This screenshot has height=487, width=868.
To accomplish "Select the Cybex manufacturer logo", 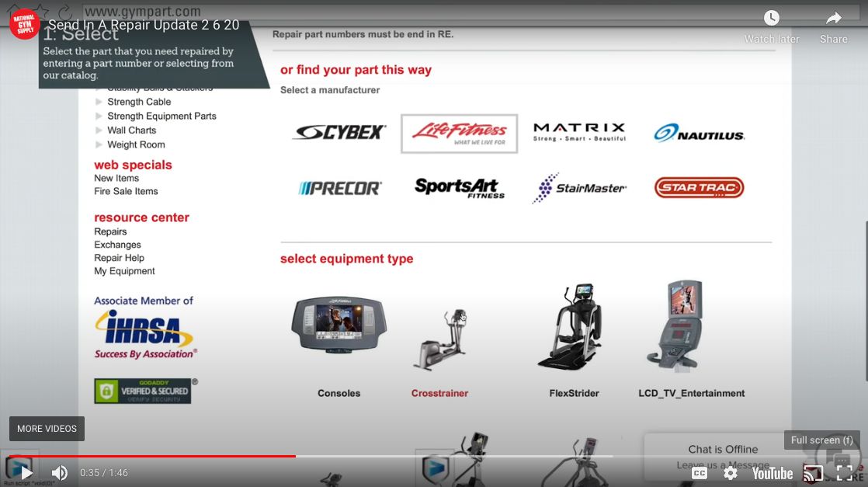I will pyautogui.click(x=339, y=132).
